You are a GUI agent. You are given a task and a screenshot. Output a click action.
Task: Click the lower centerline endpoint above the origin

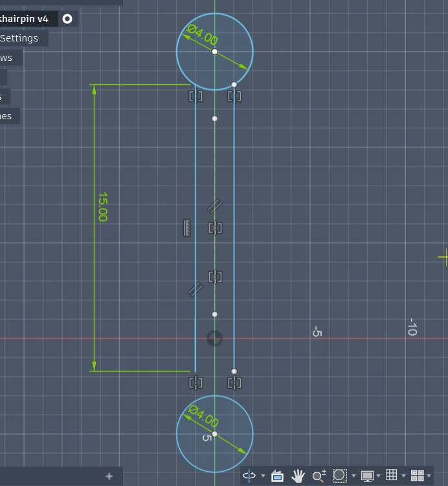[x=214, y=314]
